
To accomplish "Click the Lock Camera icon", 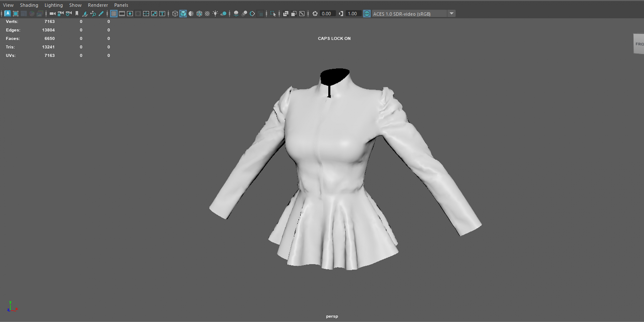I will coord(61,13).
